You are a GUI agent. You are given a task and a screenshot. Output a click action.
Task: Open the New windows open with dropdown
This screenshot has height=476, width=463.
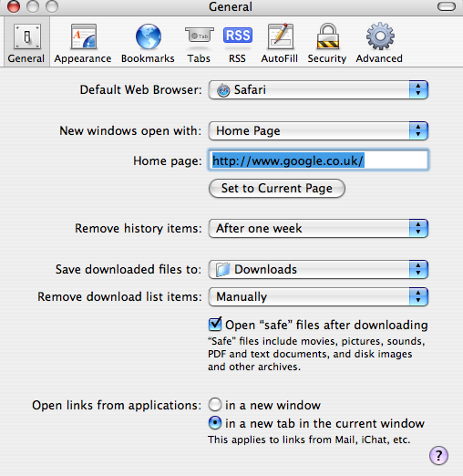318,131
